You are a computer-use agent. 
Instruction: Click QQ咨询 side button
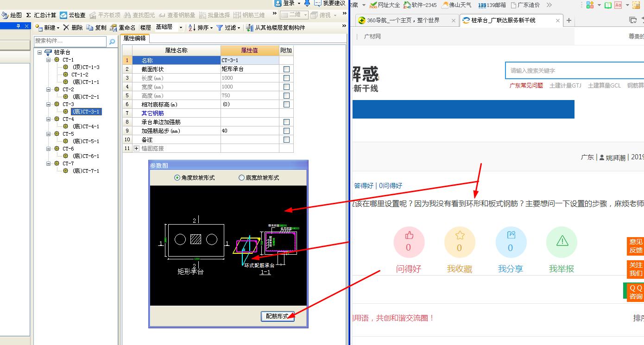[636, 292]
